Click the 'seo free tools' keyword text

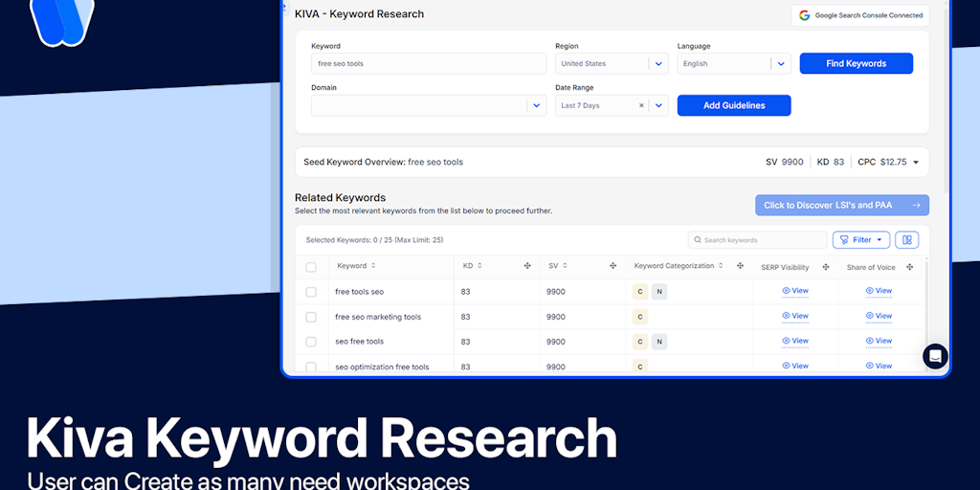point(360,342)
